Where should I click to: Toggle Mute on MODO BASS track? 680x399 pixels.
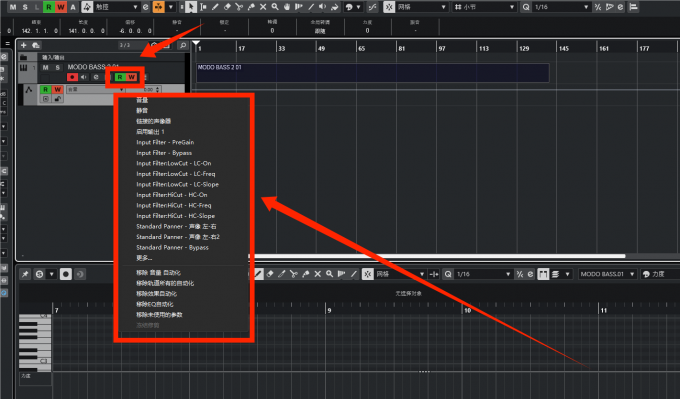[x=46, y=67]
